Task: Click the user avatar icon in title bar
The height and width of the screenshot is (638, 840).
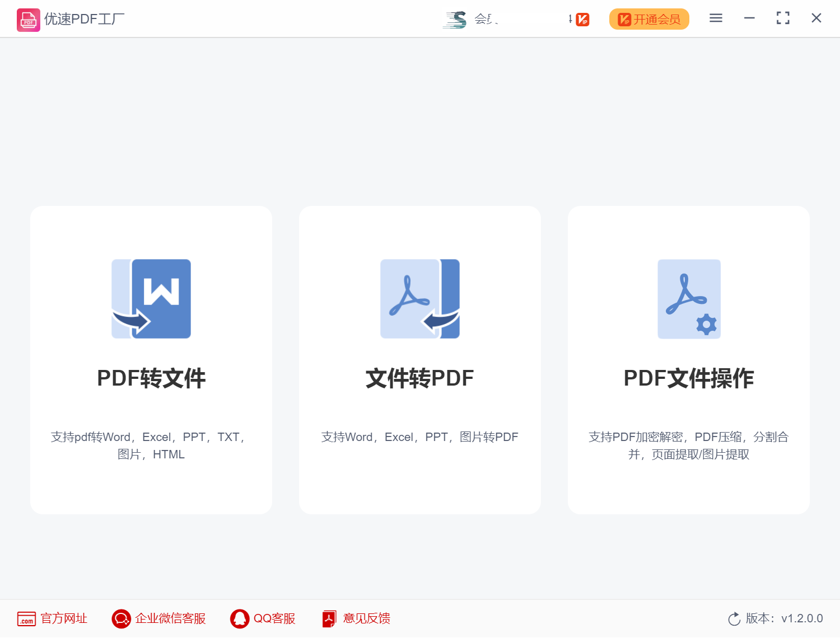Action: point(455,20)
